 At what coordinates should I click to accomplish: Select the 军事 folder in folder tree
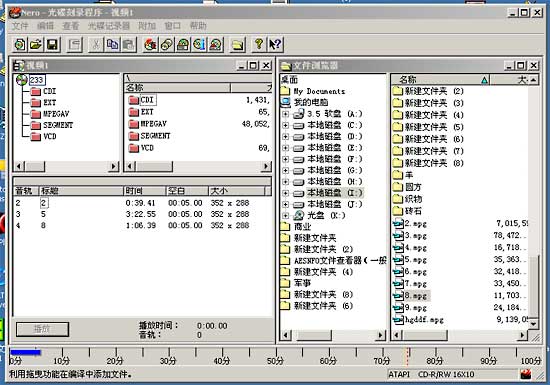296,283
